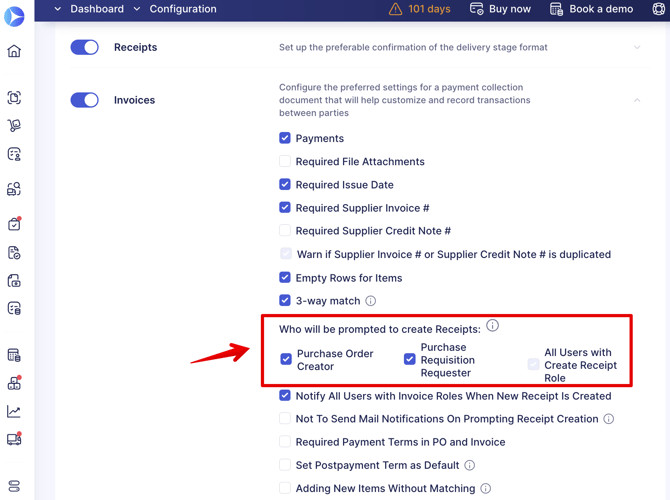Screen dimensions: 670x500
Task: Open the chevron before Configuration breadcrumb
Action: [x=137, y=9]
